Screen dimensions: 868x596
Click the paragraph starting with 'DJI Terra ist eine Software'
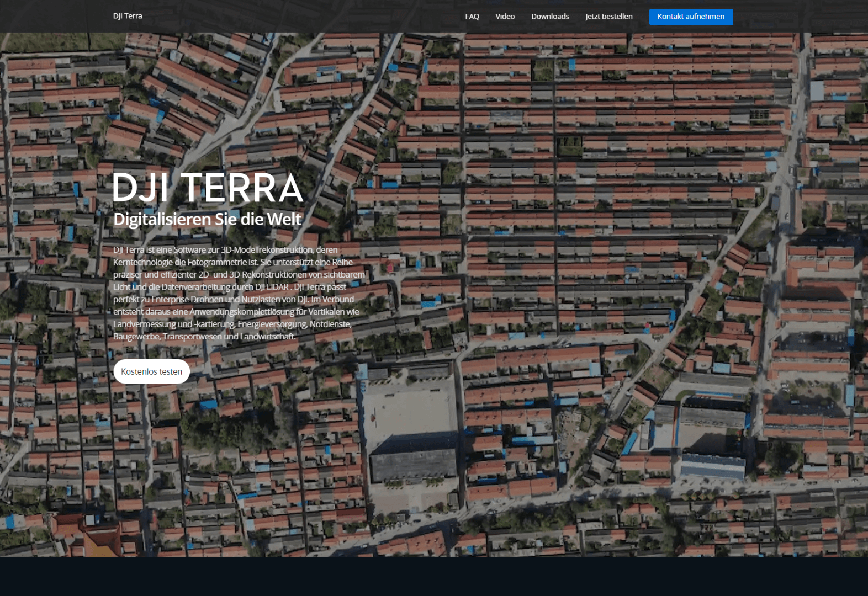(x=239, y=293)
